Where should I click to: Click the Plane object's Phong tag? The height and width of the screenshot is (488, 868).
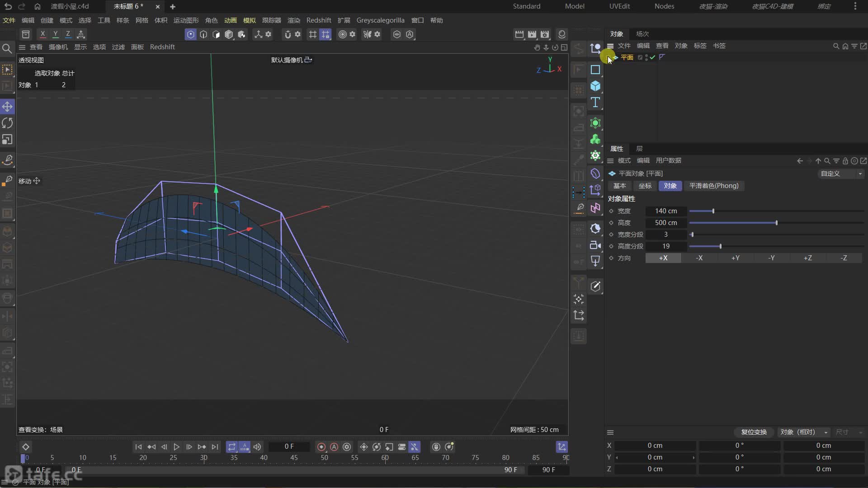coord(662,57)
